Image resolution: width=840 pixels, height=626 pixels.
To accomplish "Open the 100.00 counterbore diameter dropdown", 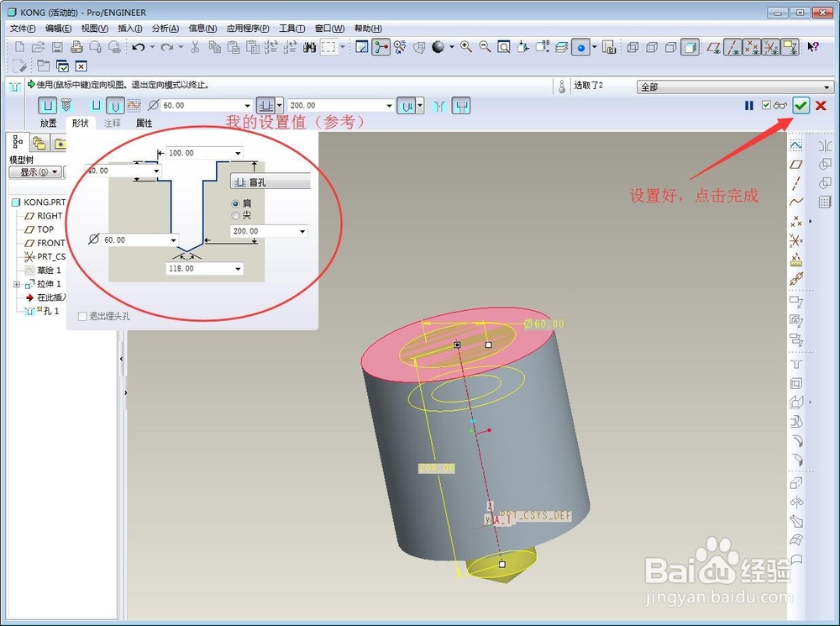I will tap(238, 153).
